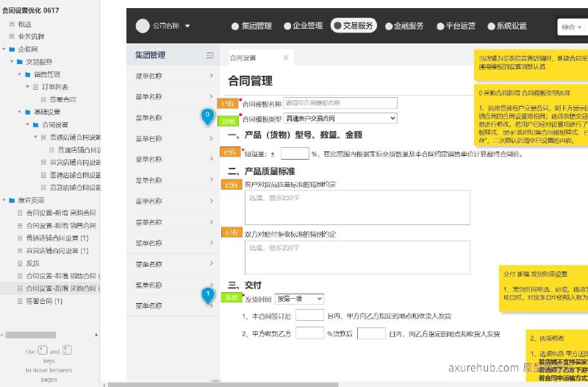Click the yellow sticky note about 交付 新增 发货时间设置
Screen dimensions: 588x387
[x=543, y=288]
